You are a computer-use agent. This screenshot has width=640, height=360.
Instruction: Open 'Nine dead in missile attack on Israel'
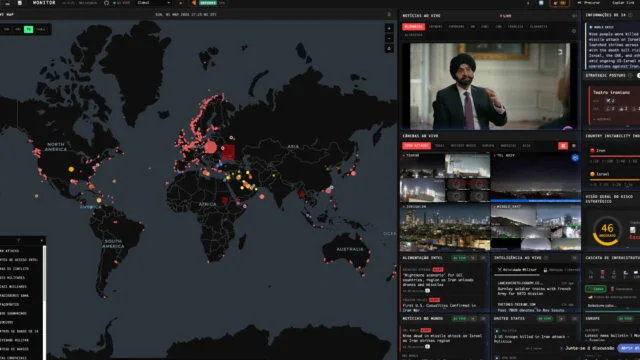[x=442, y=338]
